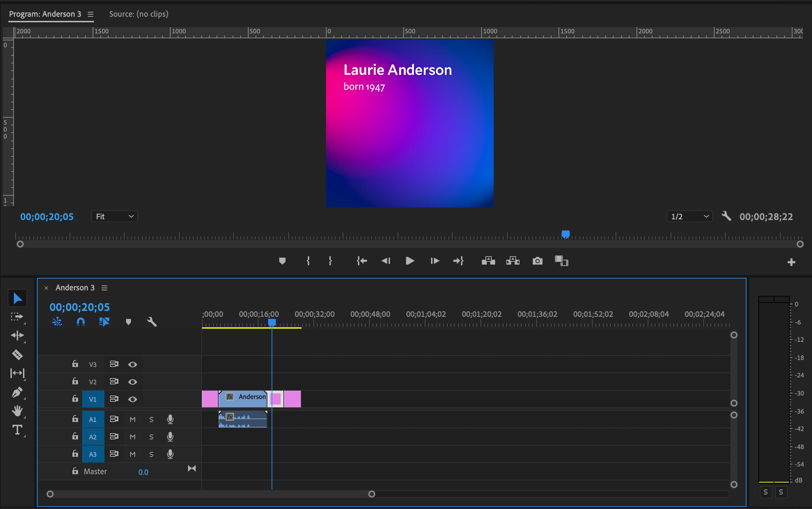The height and width of the screenshot is (509, 812).
Task: Click the Program: Anderson 3 tab
Action: 45,14
